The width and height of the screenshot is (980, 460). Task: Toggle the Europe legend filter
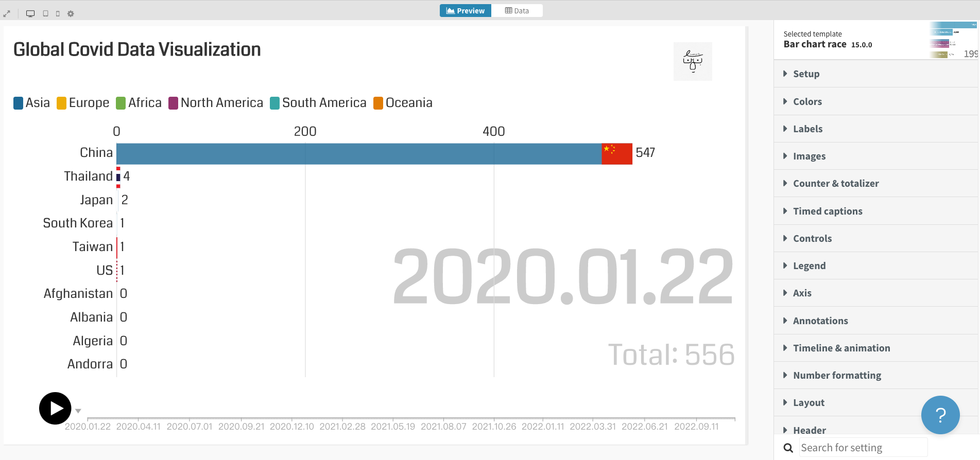tap(83, 103)
